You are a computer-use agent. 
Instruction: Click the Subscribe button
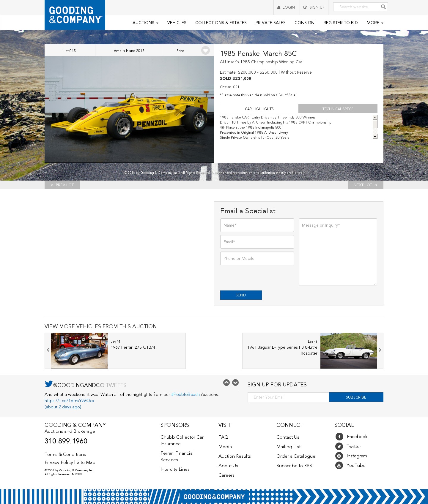click(356, 397)
